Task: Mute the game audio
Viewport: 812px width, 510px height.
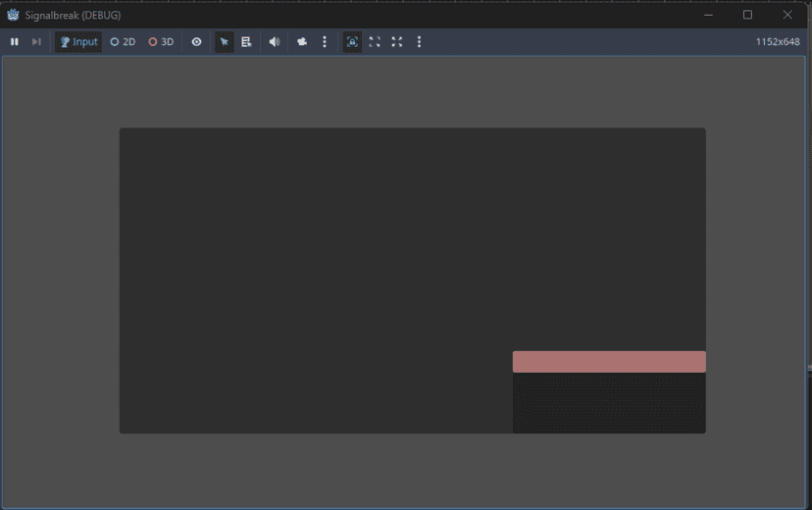Action: click(x=275, y=42)
